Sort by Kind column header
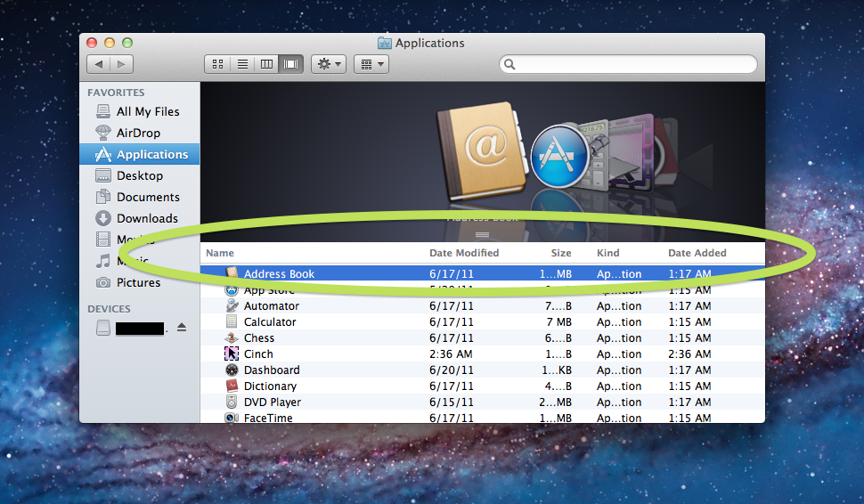 [x=607, y=253]
